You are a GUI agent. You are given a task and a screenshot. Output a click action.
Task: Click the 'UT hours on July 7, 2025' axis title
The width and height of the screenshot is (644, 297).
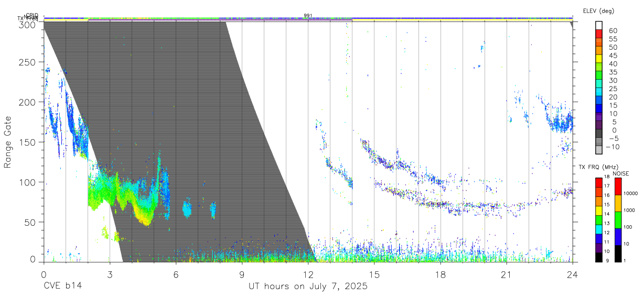pyautogui.click(x=308, y=287)
